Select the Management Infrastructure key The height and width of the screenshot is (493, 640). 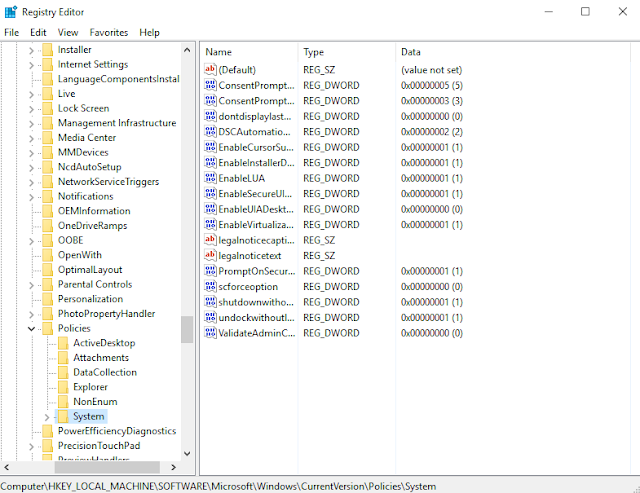pyautogui.click(x=117, y=123)
